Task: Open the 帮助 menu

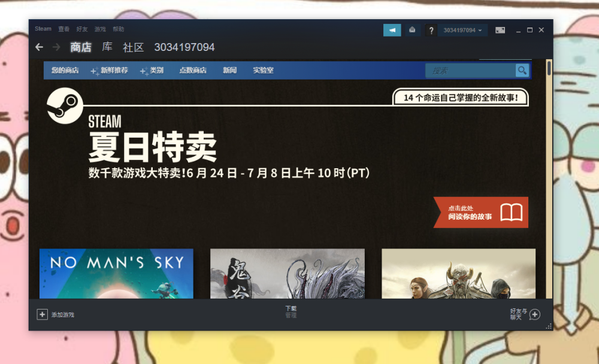Action: click(x=119, y=29)
